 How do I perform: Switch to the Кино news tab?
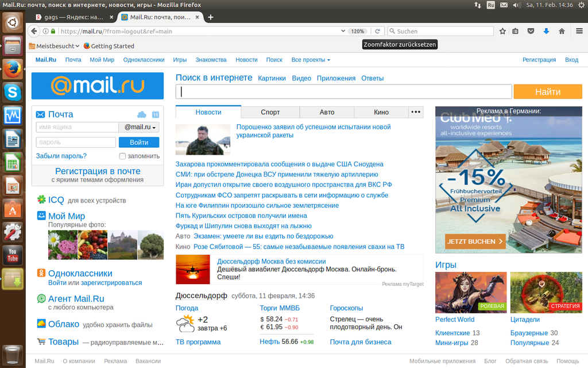coord(381,112)
